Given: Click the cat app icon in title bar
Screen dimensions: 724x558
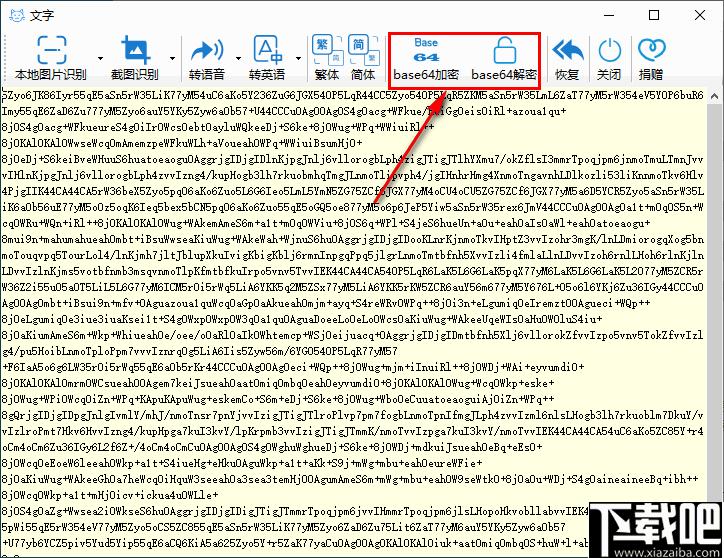Looking at the screenshot, I should point(17,15).
